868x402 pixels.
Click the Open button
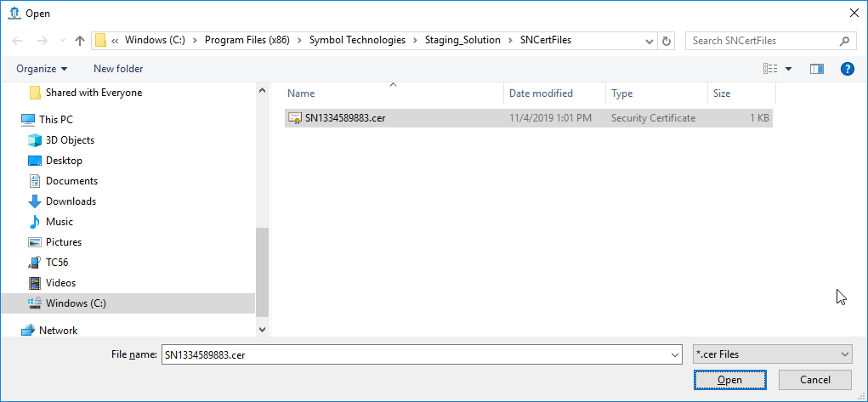729,380
